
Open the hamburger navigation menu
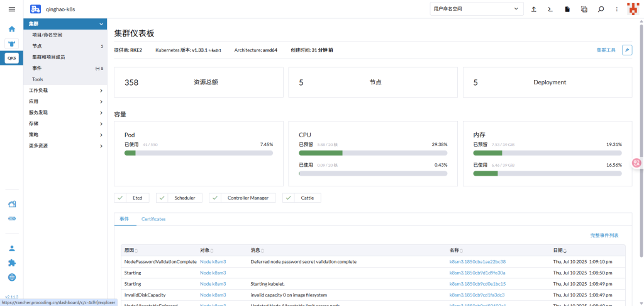click(11, 9)
